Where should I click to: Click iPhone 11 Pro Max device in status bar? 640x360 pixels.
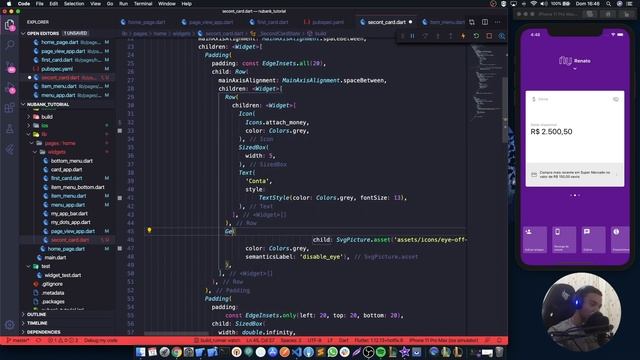click(444, 340)
